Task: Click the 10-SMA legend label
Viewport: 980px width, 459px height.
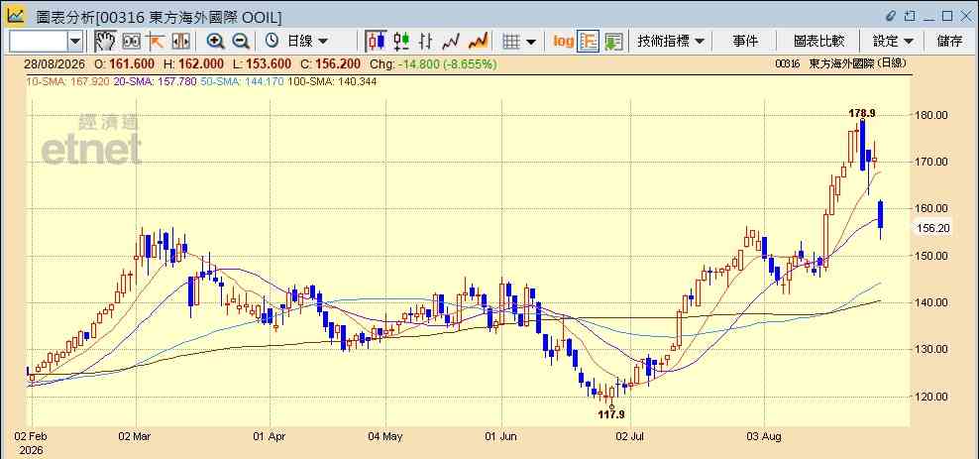Action: (66, 81)
